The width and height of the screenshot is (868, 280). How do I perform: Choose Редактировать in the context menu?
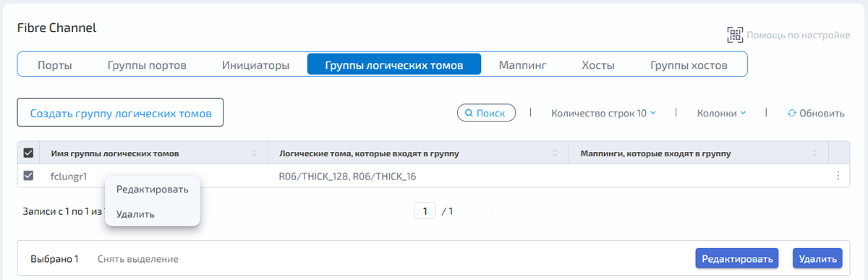[153, 189]
